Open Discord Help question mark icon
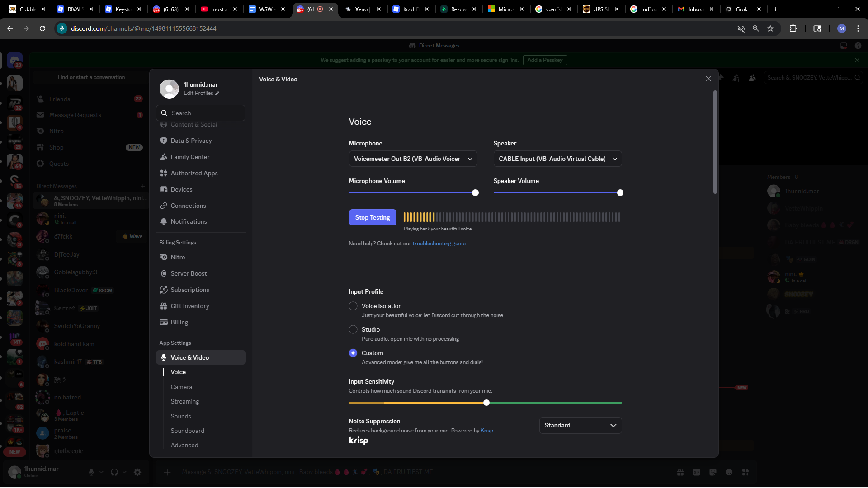Screen dimensions: 868x488 click(858, 46)
